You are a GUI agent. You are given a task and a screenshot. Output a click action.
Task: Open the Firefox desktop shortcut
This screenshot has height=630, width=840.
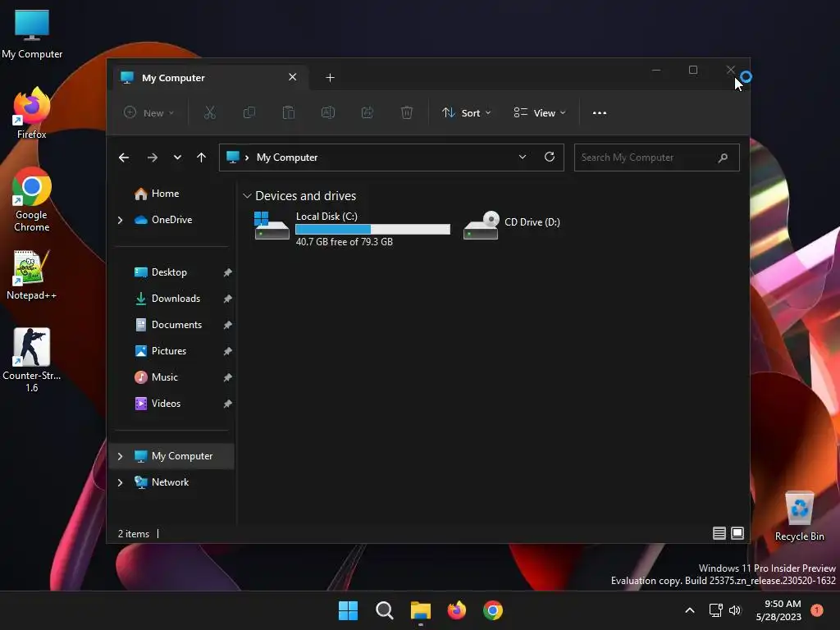coord(32,113)
